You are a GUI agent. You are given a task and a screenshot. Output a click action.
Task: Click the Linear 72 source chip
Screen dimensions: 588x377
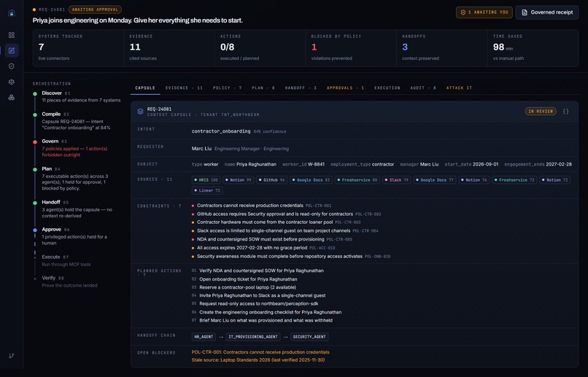[x=207, y=190]
